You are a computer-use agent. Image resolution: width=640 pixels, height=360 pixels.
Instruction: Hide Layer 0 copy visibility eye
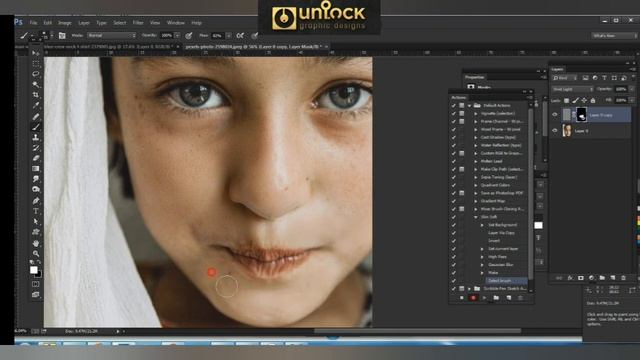(555, 115)
